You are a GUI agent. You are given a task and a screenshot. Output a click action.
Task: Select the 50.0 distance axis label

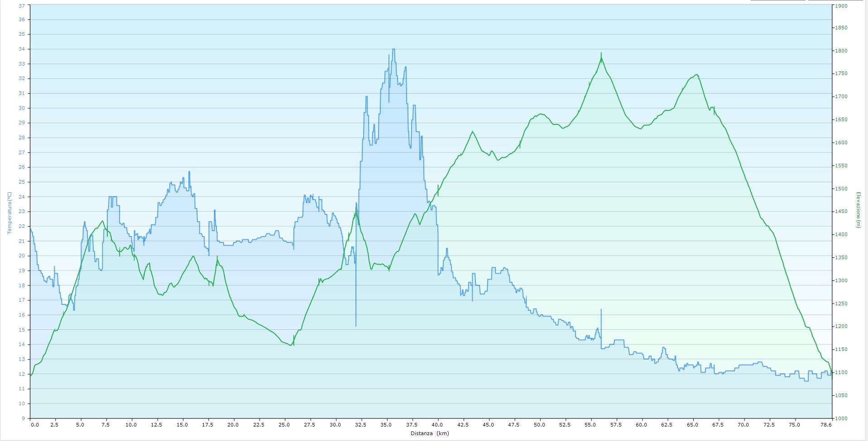[x=540, y=425]
